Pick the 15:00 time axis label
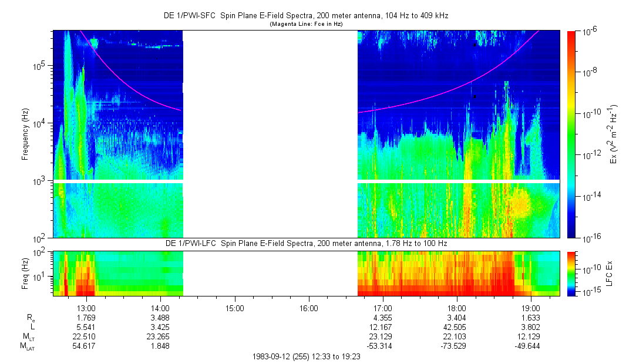The height and width of the screenshot is (364, 636). [234, 308]
